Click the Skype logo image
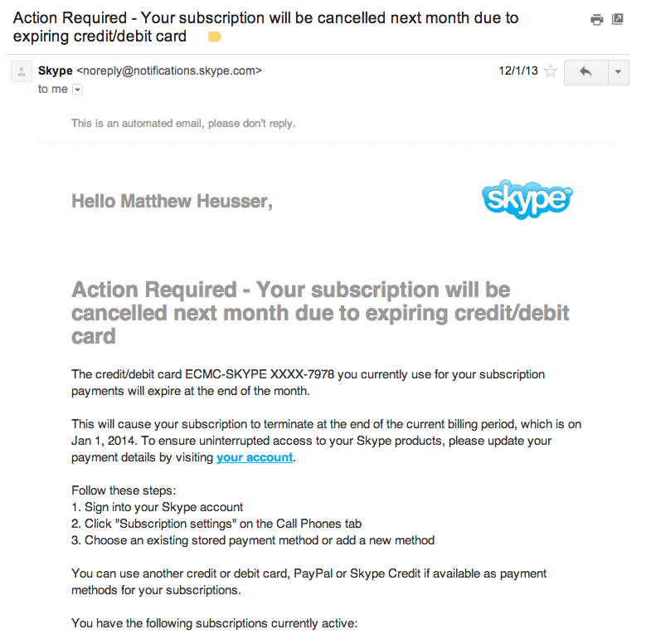Viewport: 646px width, 644px height. coord(527,199)
